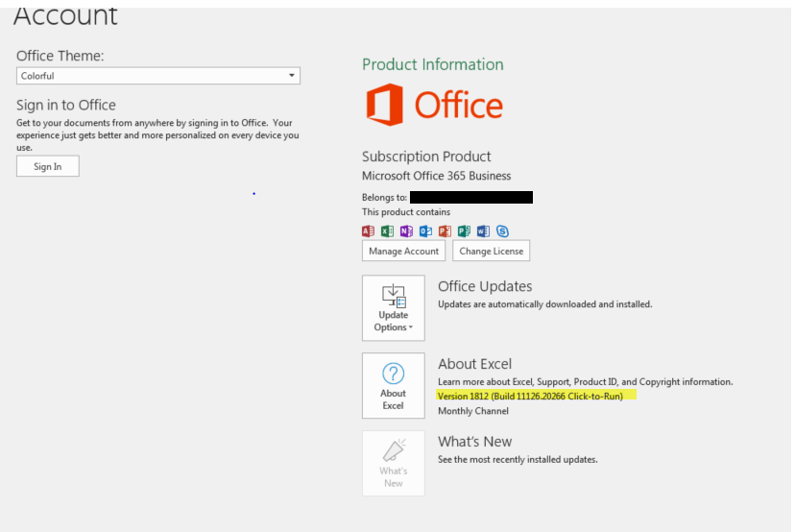This screenshot has width=795, height=532.
Task: Click 'This product contains' text
Action: point(406,212)
